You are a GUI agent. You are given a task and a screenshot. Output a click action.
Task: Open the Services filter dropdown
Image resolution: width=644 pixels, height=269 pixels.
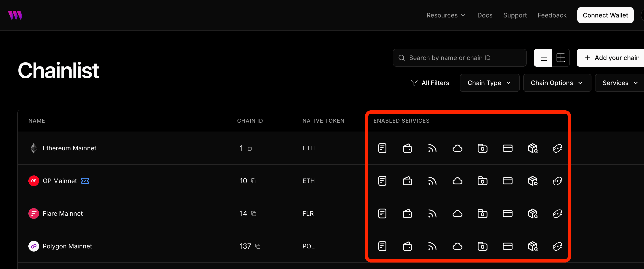tap(619, 83)
